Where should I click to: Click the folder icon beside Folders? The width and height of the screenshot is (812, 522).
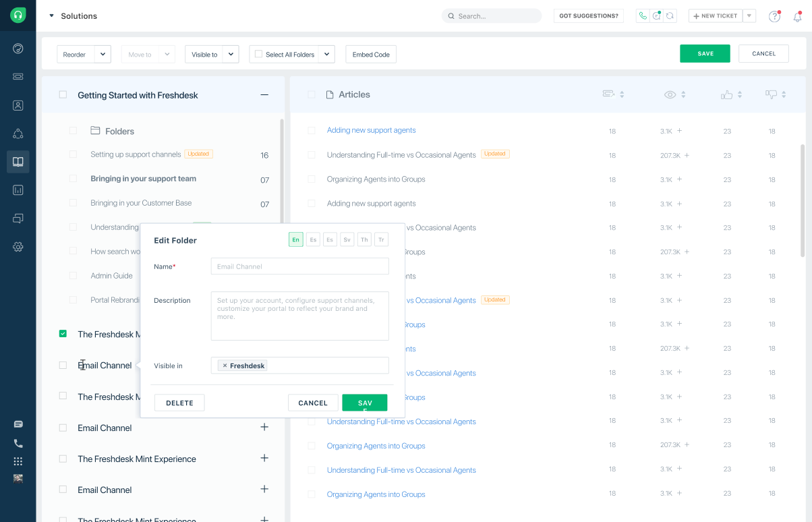[x=95, y=131]
